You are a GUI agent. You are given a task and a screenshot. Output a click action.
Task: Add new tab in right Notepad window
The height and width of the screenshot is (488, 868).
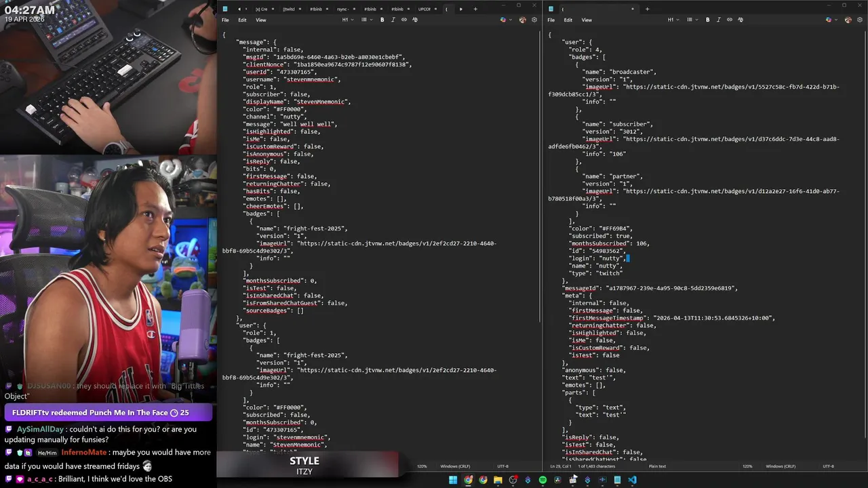click(x=647, y=9)
